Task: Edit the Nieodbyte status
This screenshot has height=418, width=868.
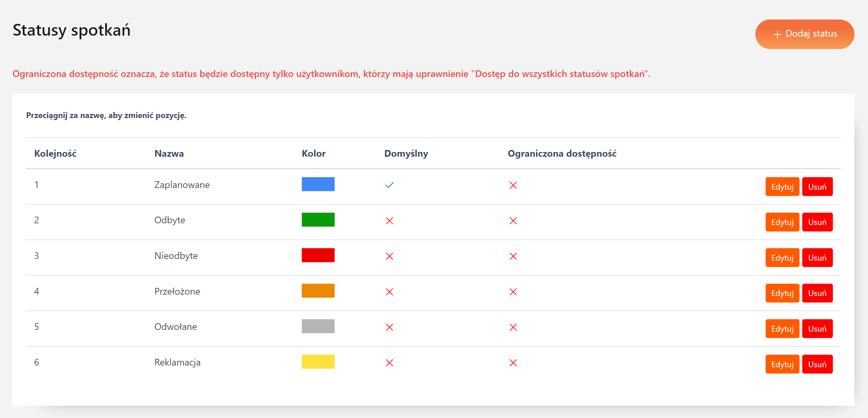Action: coord(782,258)
